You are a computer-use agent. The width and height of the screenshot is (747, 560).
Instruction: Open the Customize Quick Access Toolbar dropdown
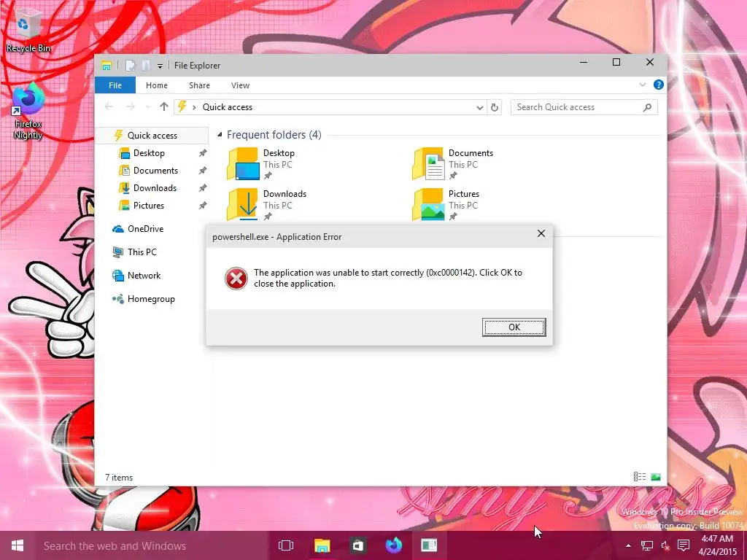point(160,66)
